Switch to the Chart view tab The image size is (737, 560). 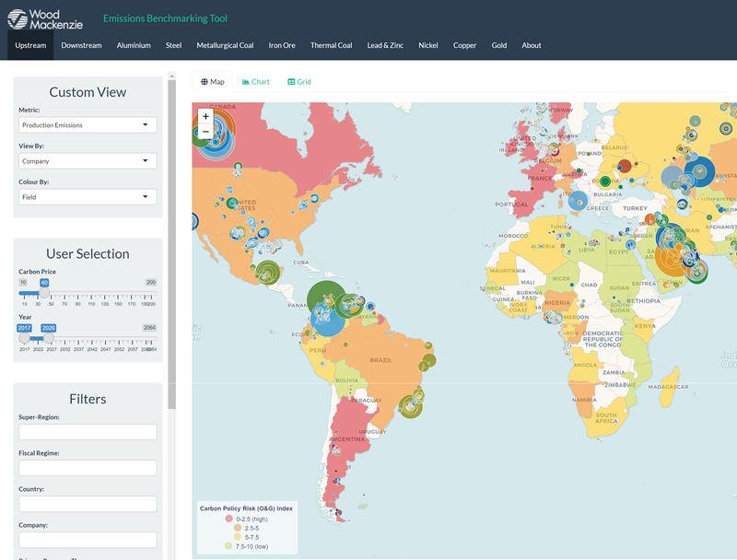(x=256, y=82)
